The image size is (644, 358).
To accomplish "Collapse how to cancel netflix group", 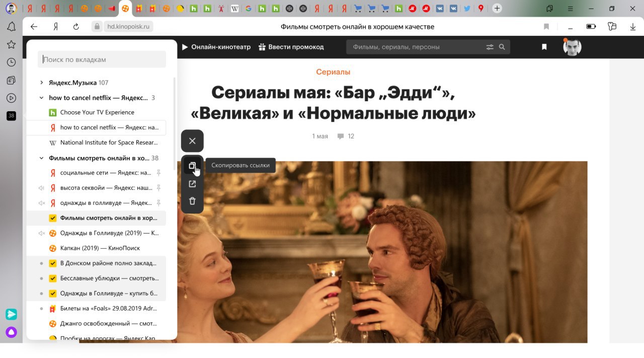I will click(42, 98).
